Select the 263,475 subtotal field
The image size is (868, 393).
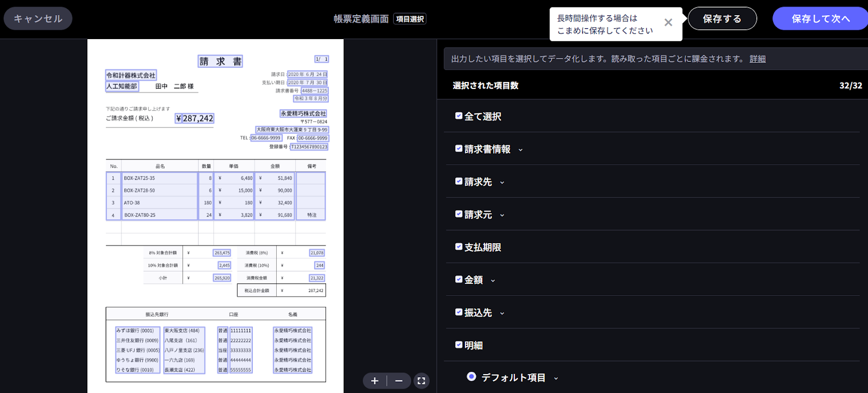(x=222, y=253)
